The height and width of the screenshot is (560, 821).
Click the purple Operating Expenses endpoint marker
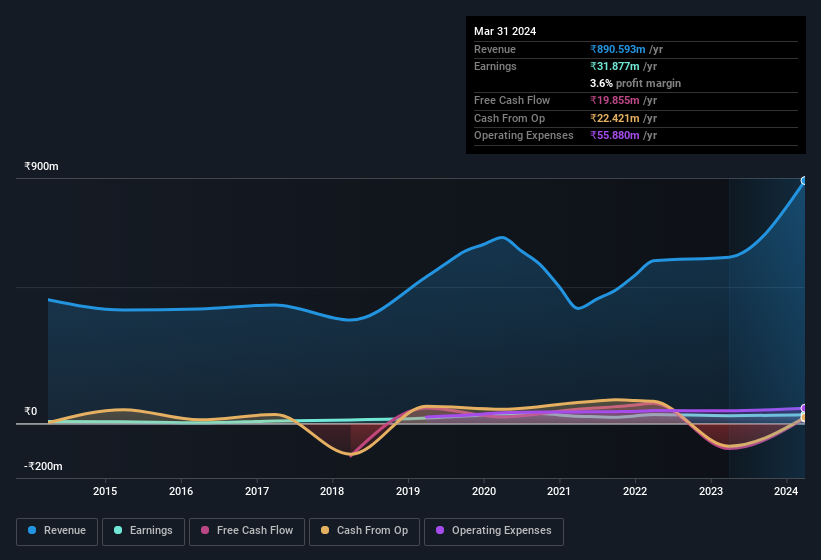[804, 408]
